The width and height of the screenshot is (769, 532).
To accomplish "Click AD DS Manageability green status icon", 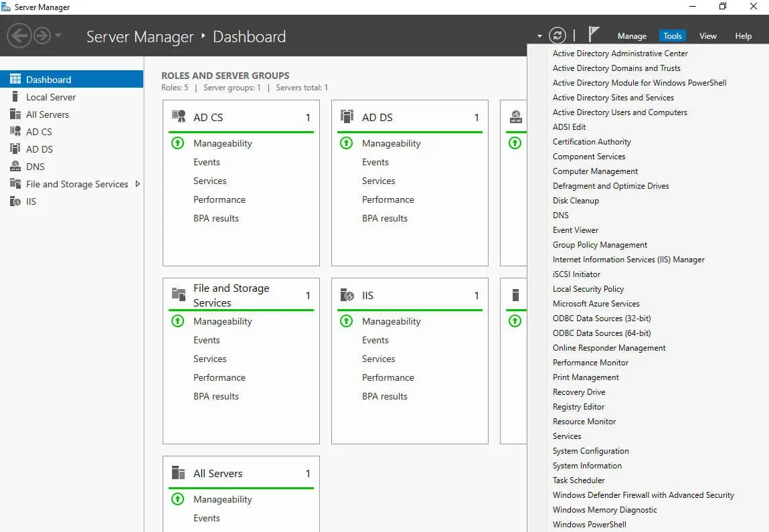I will [346, 143].
